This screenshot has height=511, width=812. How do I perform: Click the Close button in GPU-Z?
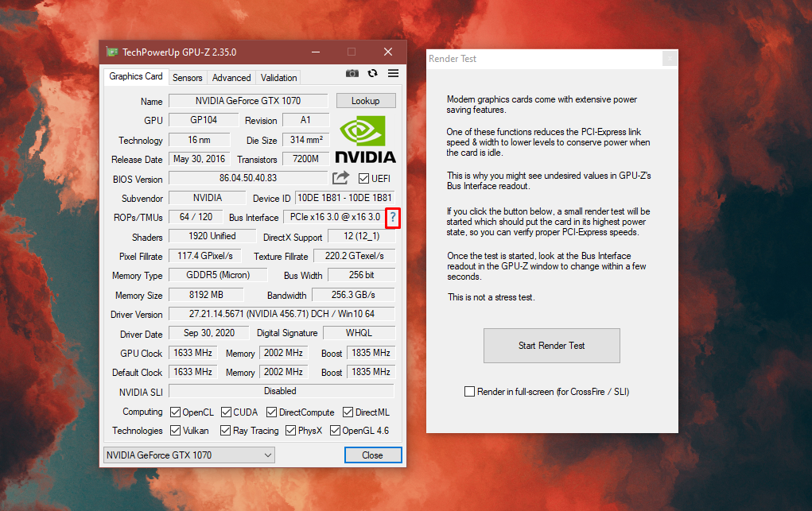point(373,455)
